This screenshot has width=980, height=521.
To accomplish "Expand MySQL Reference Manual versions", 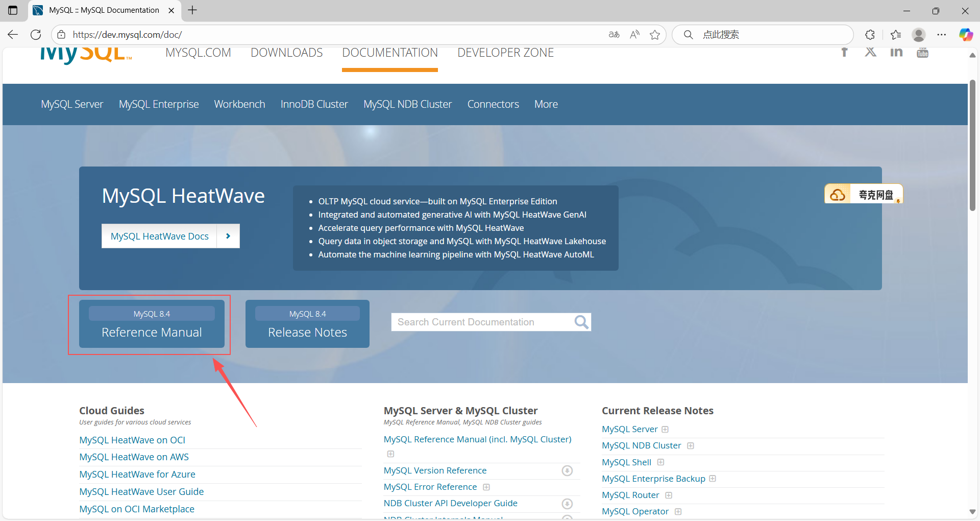I will click(x=390, y=454).
